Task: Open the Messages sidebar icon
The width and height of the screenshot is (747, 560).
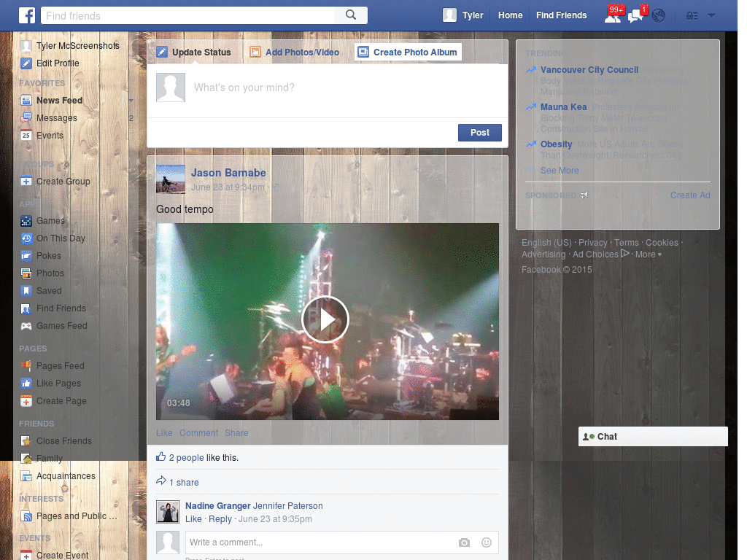Action: pyautogui.click(x=26, y=118)
